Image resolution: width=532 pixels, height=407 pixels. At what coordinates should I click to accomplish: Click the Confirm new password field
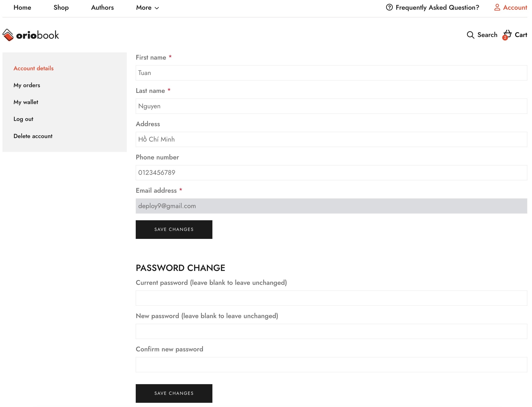tap(331, 365)
